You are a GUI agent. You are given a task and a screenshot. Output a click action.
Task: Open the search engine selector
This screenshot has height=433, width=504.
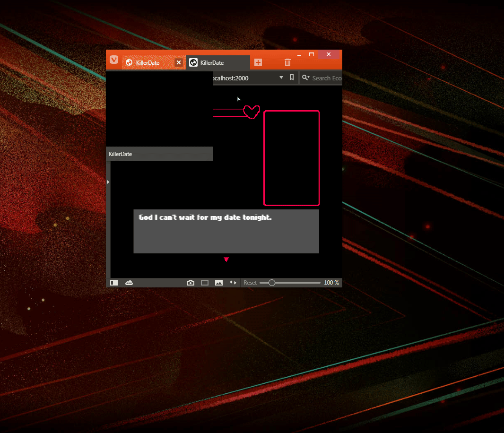coord(306,78)
